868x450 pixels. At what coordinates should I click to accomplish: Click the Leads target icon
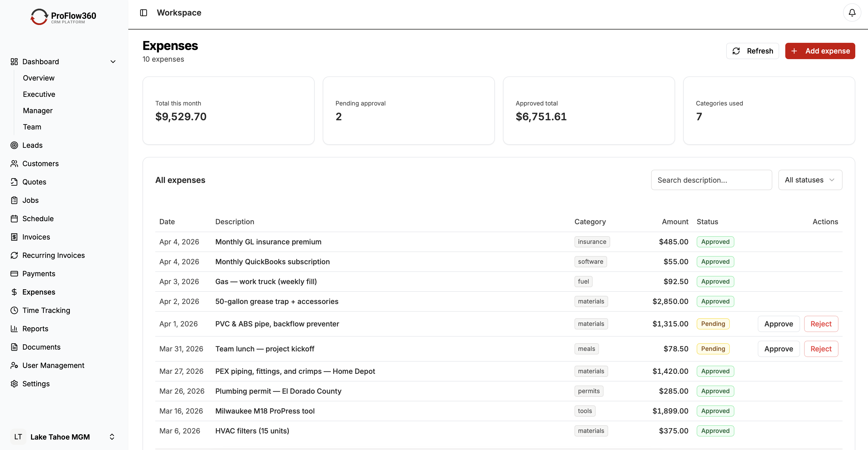[x=14, y=145]
